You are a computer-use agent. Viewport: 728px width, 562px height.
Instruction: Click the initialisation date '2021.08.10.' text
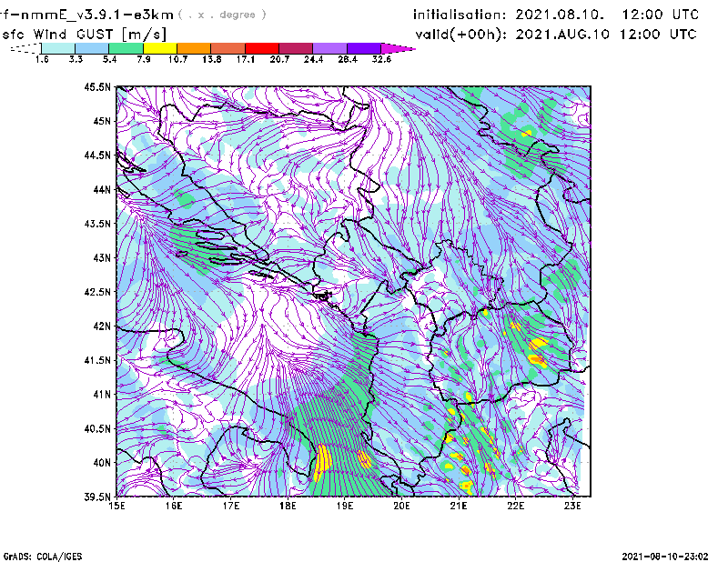[560, 15]
